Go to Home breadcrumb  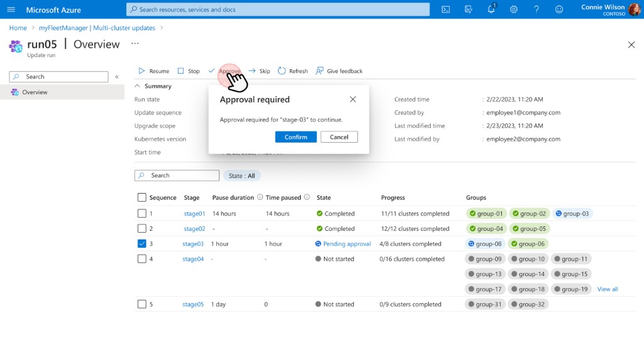18,28
